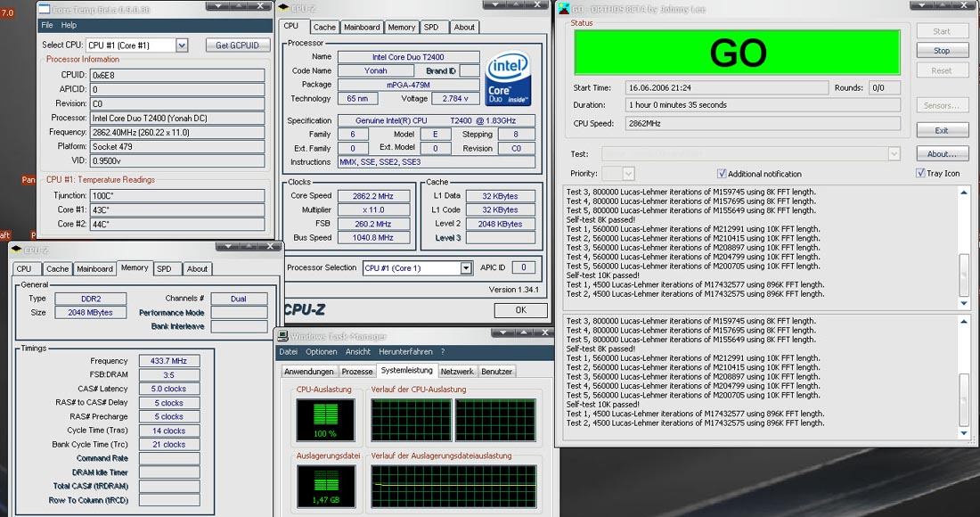Click the memory Type value DDR2

click(91, 299)
